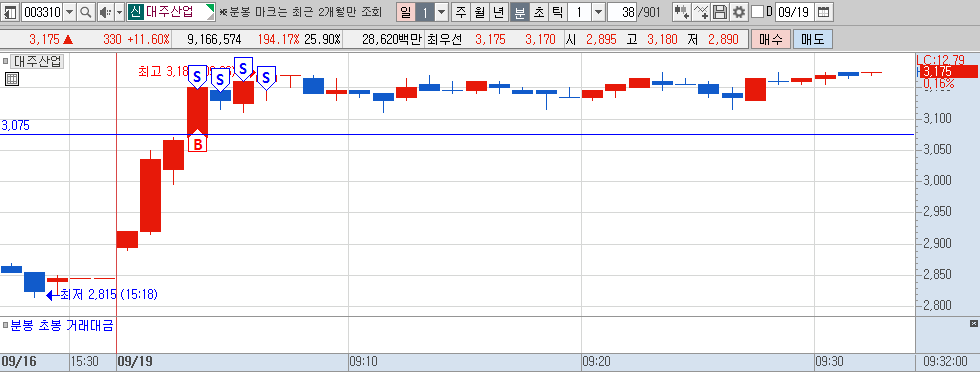Screen dimensions: 980x372
Task: Toggle the D checkbox beside date field
Action: click(x=757, y=12)
